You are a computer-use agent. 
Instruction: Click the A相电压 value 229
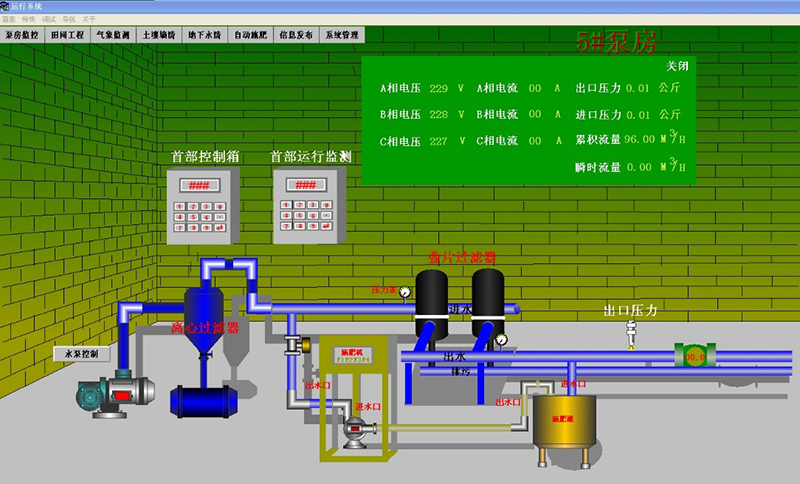(x=438, y=88)
